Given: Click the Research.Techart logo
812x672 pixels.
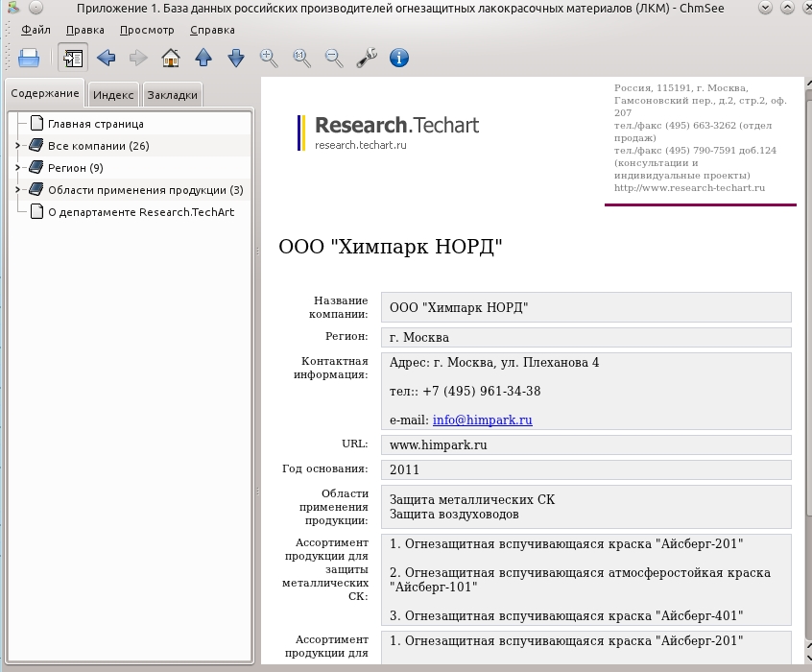Looking at the screenshot, I should tap(389, 132).
